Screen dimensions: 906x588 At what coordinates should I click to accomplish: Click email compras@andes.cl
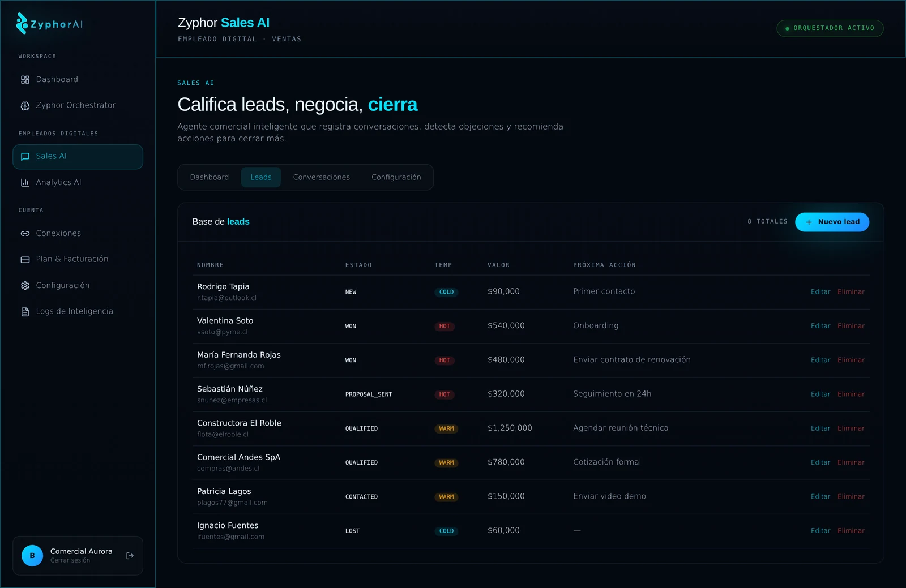[228, 469]
